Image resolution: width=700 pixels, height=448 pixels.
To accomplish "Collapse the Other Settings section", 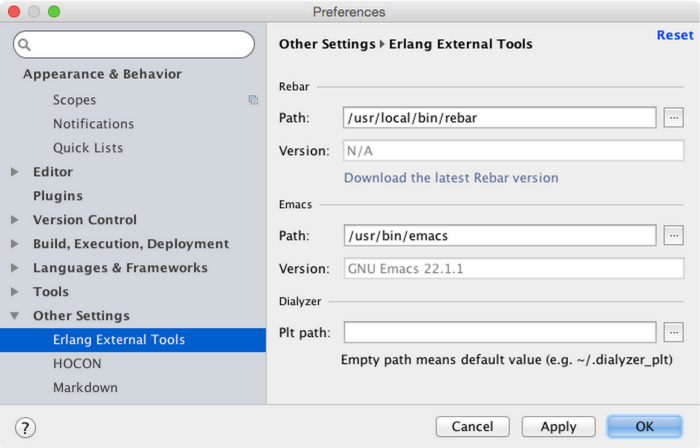I will tap(15, 316).
